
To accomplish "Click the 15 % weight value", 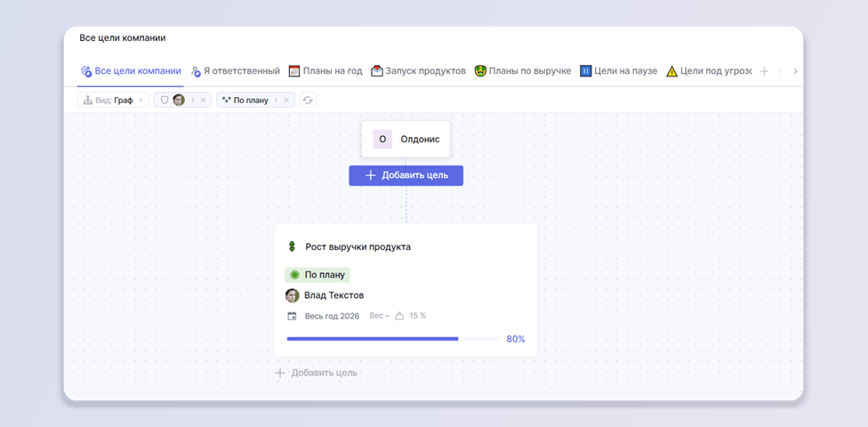I will click(418, 316).
